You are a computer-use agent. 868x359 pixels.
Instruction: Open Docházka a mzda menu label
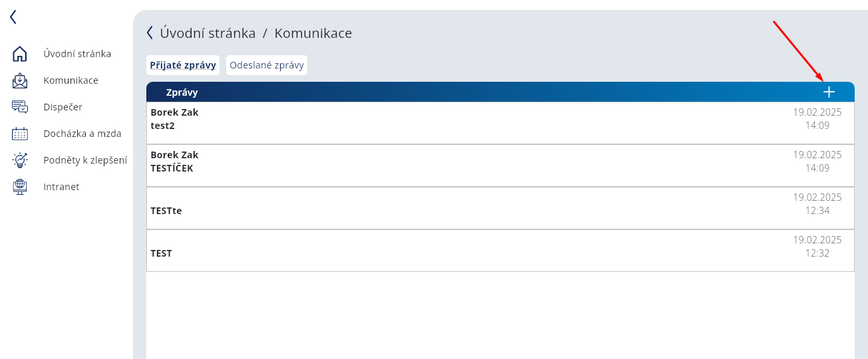(x=82, y=134)
